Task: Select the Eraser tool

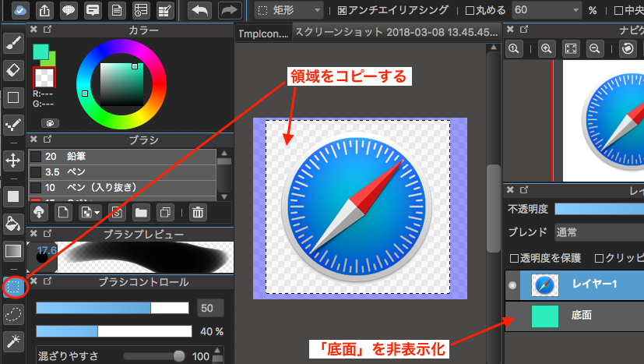Action: coord(13,70)
